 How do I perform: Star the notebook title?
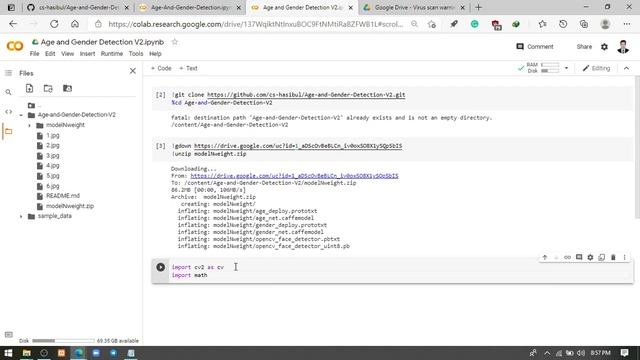pos(175,42)
